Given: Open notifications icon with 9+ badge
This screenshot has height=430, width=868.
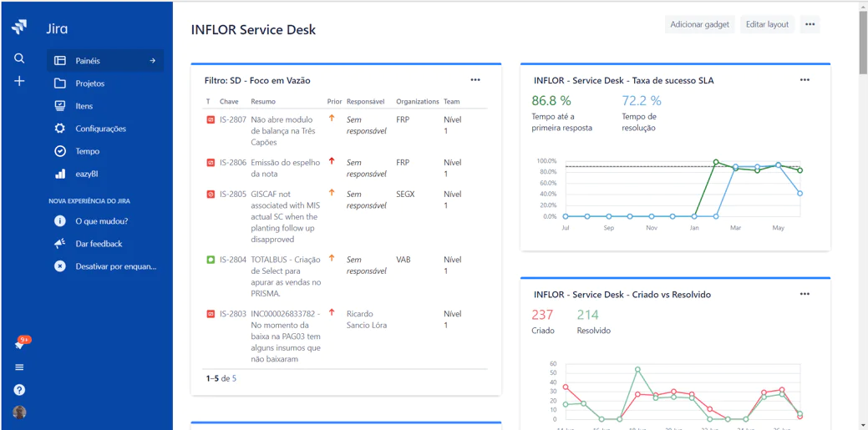Looking at the screenshot, I should pos(20,344).
